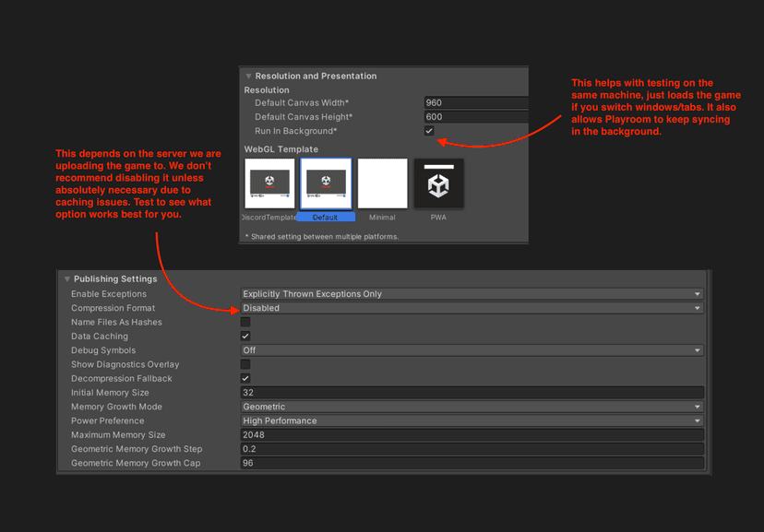This screenshot has width=764, height=532.
Task: Edit the Default Canvas Width field
Action: 475,102
